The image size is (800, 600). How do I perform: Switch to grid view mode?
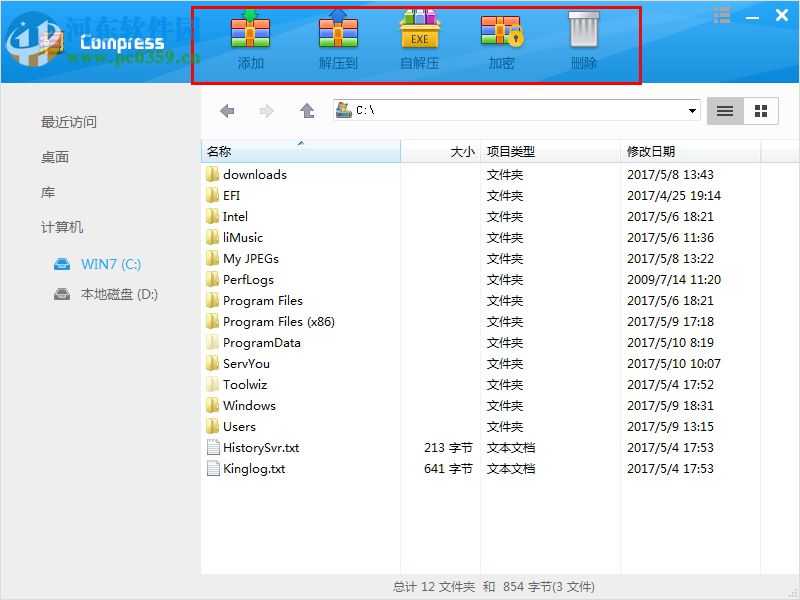pyautogui.click(x=759, y=111)
